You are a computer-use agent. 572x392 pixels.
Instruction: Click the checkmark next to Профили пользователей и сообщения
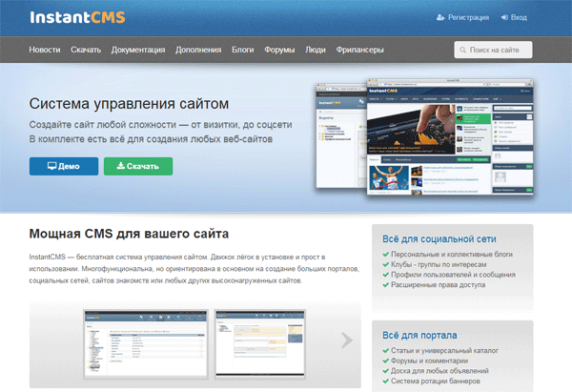tap(385, 275)
